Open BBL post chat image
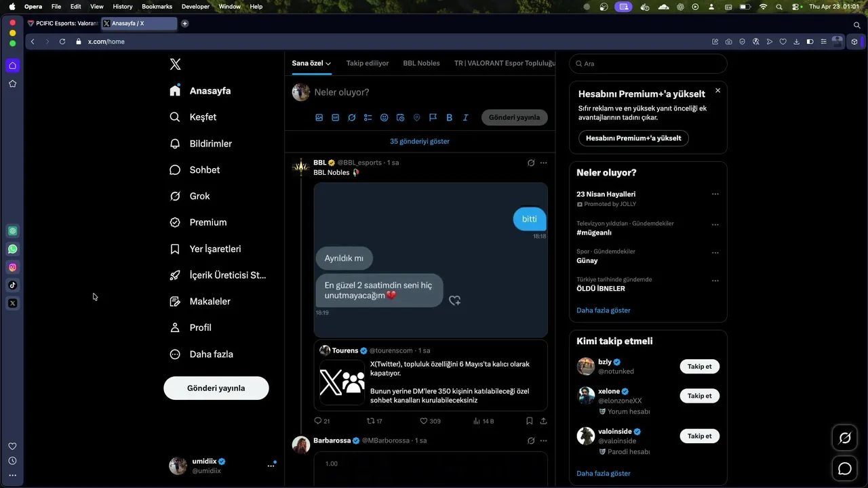 pos(431,260)
